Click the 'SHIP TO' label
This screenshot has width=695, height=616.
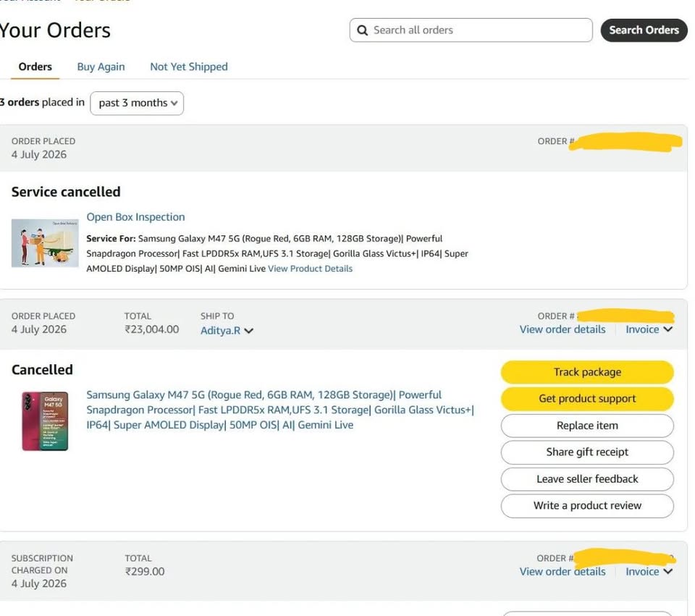[217, 316]
